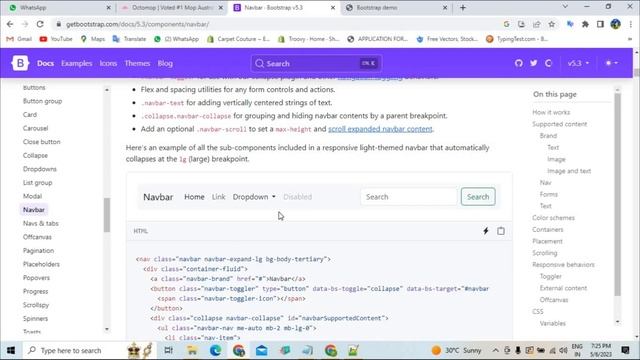Open YouTube bookmark

tap(56, 39)
